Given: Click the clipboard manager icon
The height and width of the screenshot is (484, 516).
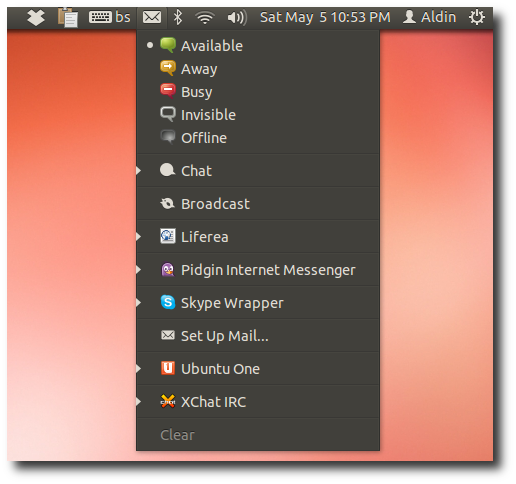Looking at the screenshot, I should pos(68,17).
